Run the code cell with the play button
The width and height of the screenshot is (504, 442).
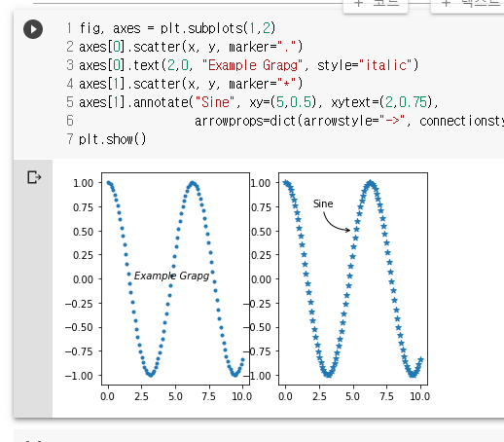click(33, 29)
